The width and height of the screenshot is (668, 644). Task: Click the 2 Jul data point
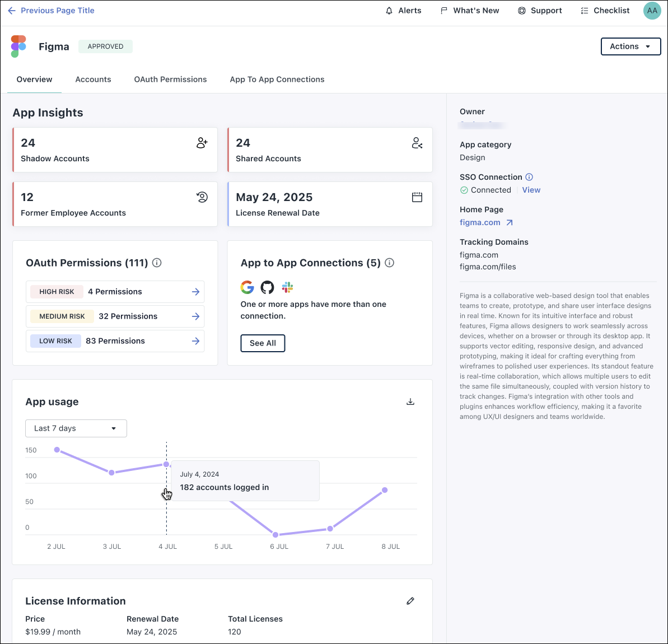tap(57, 450)
